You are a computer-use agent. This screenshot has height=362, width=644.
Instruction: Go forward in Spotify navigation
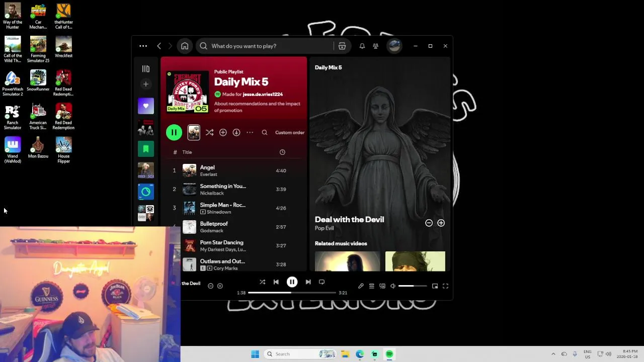(x=170, y=46)
